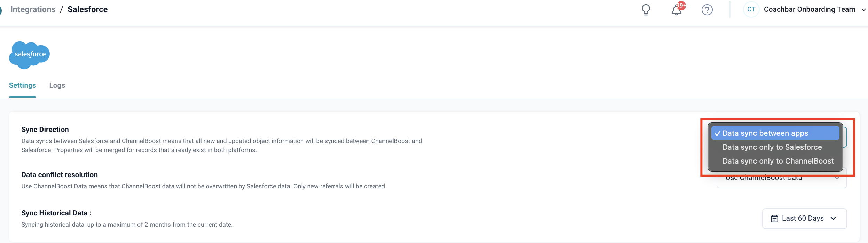Click the lightbulb tips icon

click(x=646, y=10)
